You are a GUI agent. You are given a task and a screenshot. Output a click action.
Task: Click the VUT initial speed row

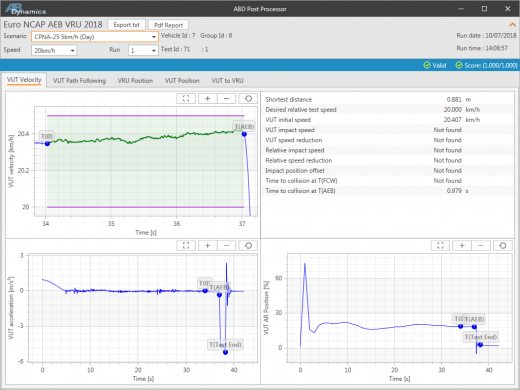[388, 120]
